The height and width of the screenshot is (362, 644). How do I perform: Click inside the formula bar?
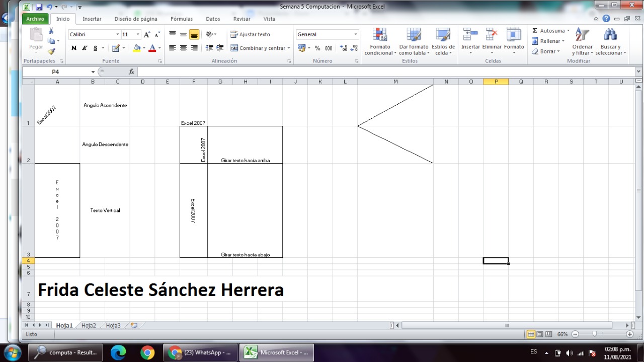click(386, 72)
